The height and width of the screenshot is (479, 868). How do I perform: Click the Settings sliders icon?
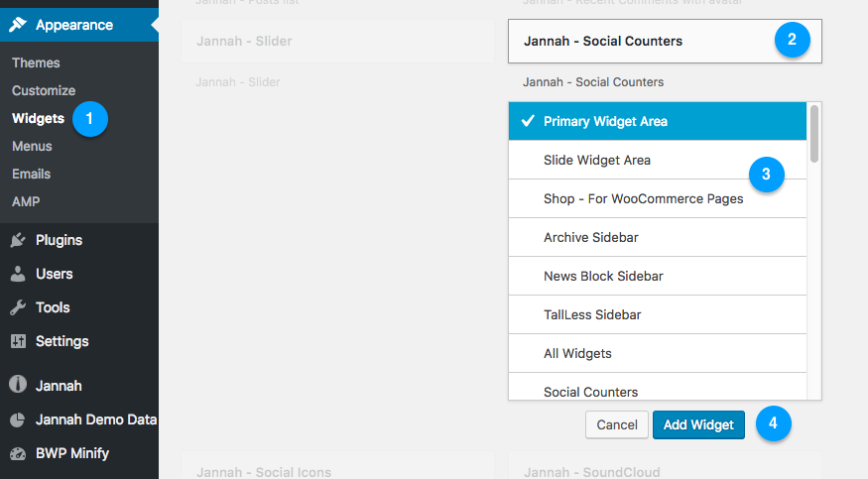tap(18, 341)
